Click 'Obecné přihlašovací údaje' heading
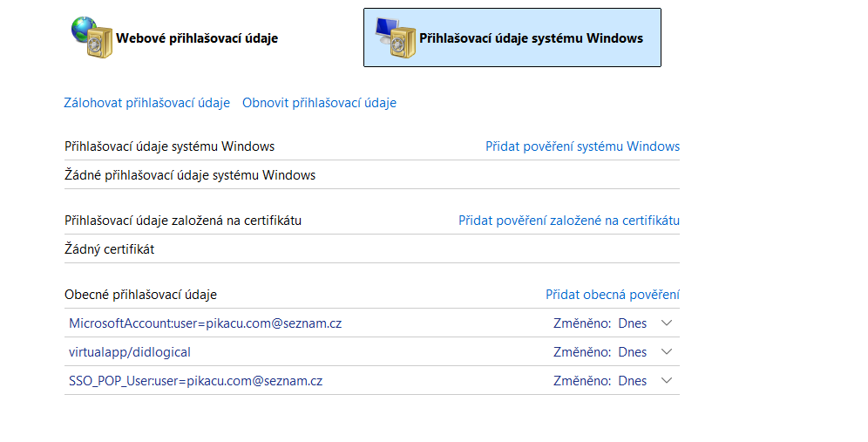The image size is (868, 442). click(x=140, y=295)
